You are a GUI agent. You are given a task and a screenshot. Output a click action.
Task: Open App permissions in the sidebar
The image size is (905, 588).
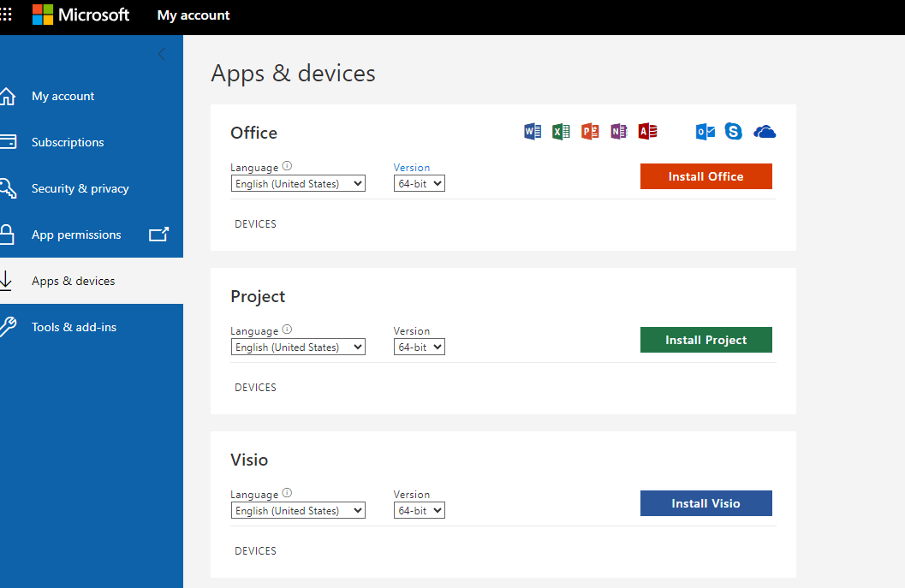(76, 235)
